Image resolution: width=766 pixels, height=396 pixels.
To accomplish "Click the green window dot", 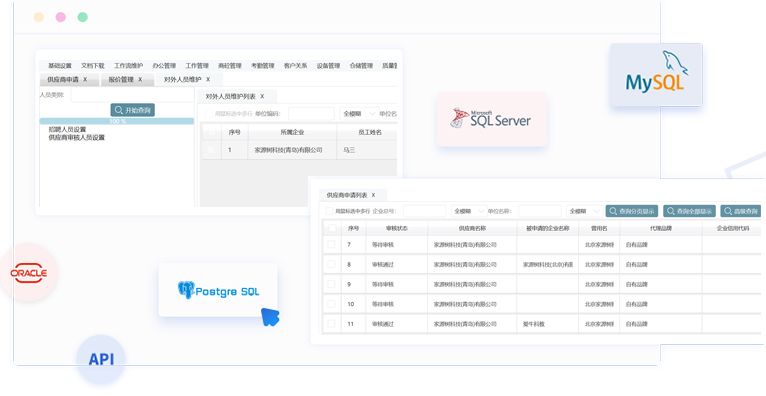I will 83,17.
